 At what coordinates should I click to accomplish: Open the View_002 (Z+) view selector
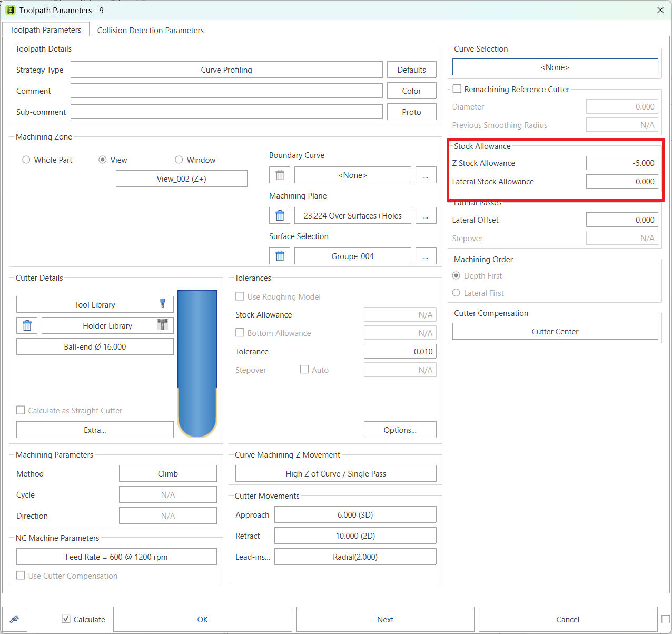pos(182,179)
